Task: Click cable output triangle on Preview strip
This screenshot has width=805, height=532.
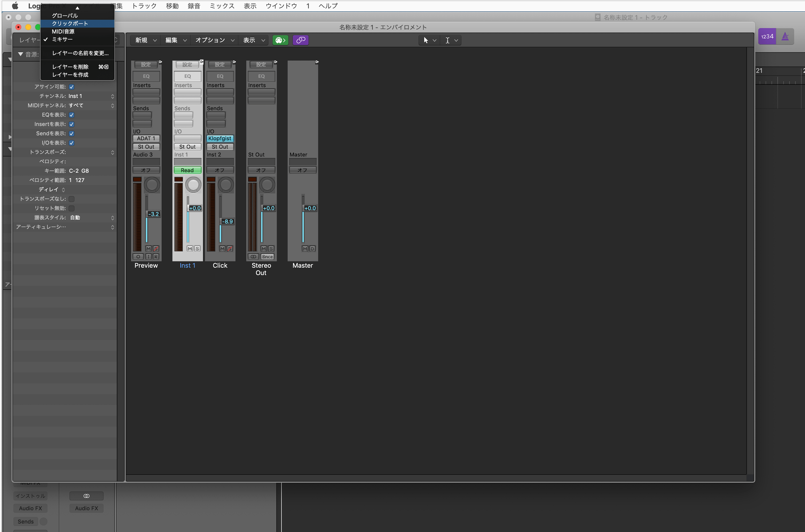Action: (160, 62)
